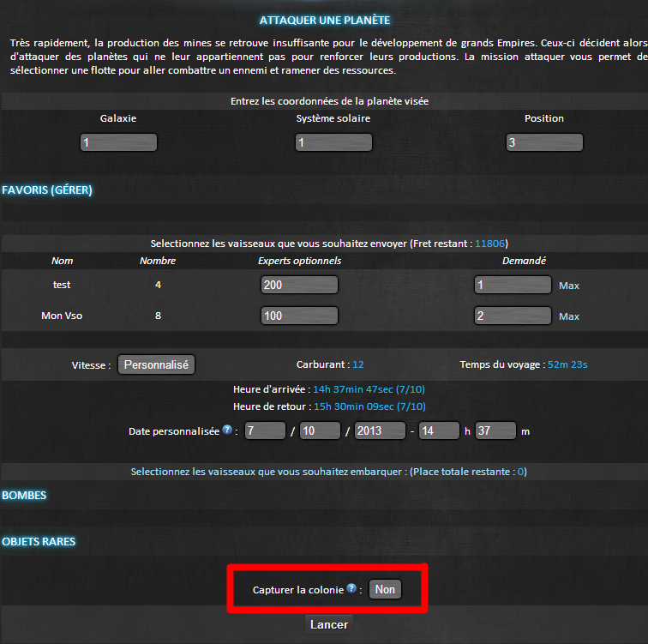Image resolution: width=648 pixels, height=644 pixels.
Task: Expand the BOMBES section
Action: pyautogui.click(x=24, y=496)
